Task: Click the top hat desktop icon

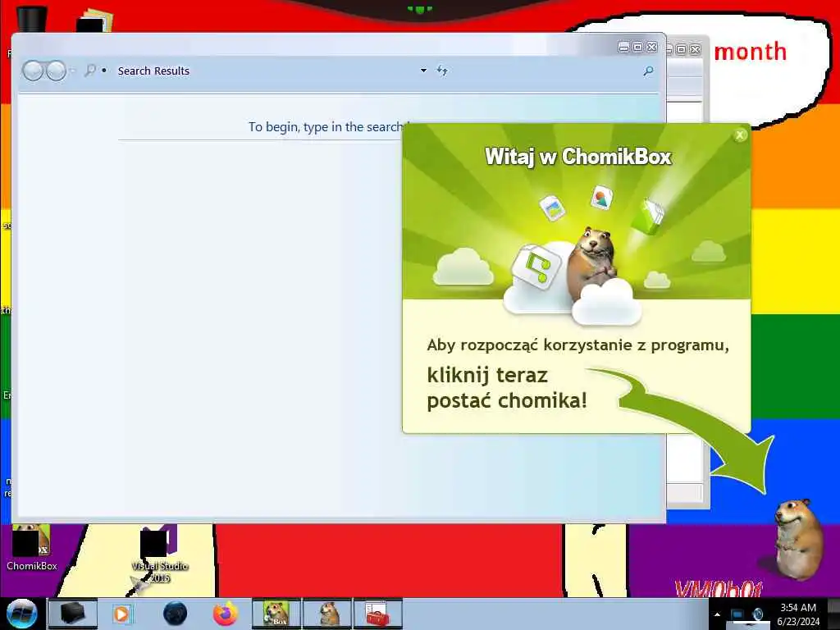Action: point(32,18)
